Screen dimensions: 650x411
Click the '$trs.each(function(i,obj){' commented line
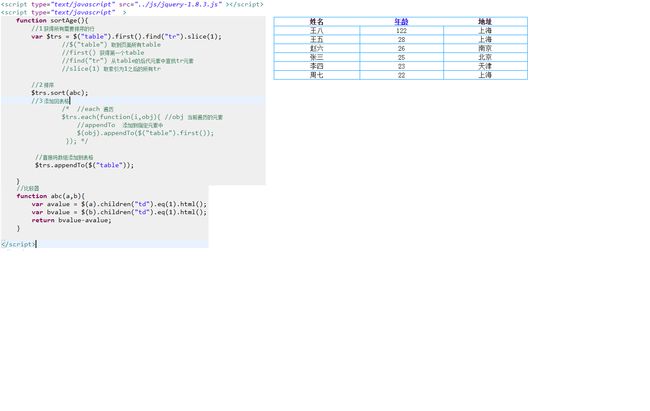coord(142,117)
